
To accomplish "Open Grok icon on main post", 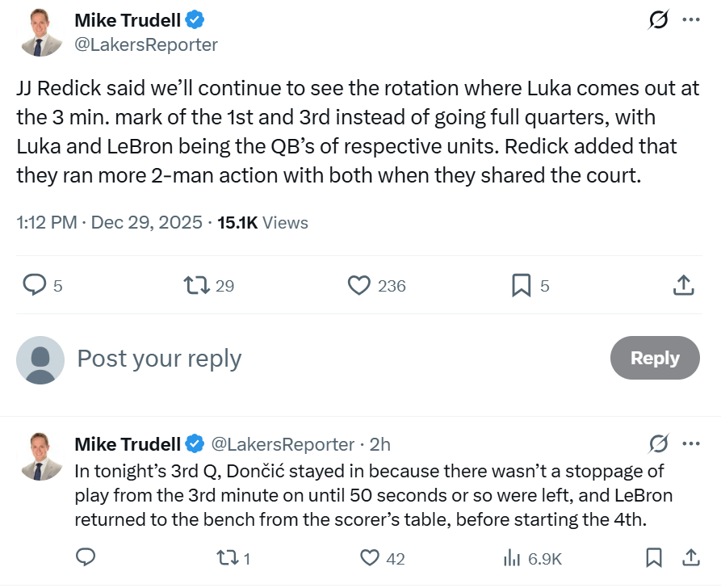I will (659, 21).
